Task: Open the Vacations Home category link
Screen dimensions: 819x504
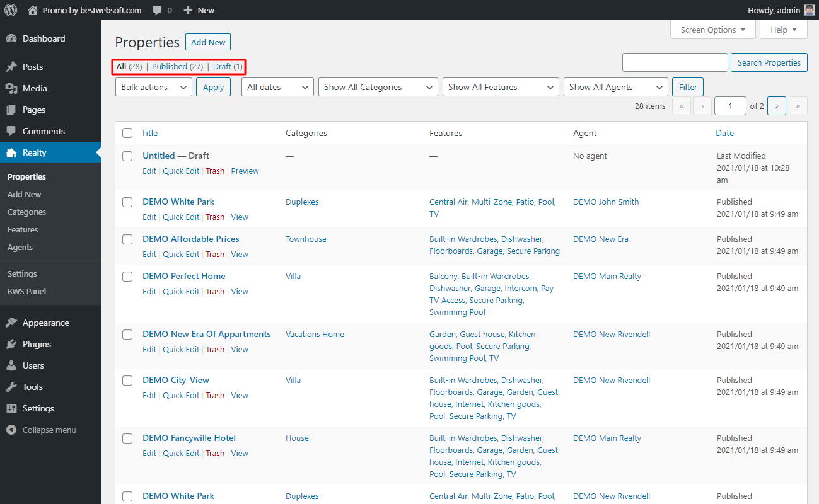Action: pos(315,334)
